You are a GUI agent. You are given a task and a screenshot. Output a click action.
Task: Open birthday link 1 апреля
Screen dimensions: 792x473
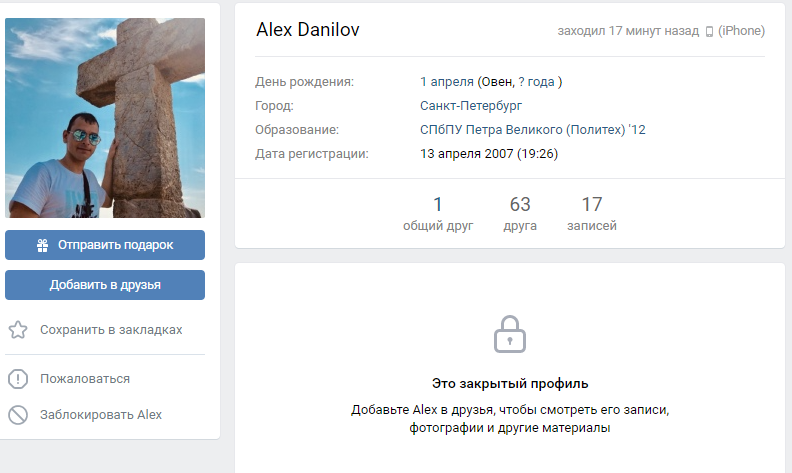[447, 82]
